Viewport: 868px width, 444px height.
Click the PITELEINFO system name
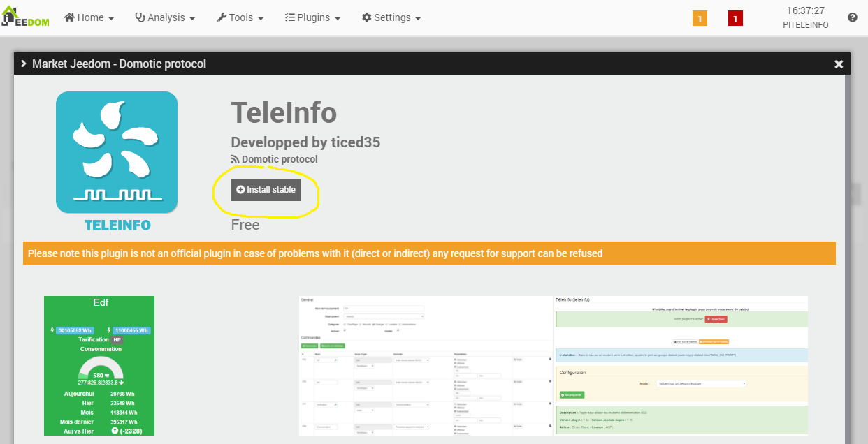tap(805, 25)
